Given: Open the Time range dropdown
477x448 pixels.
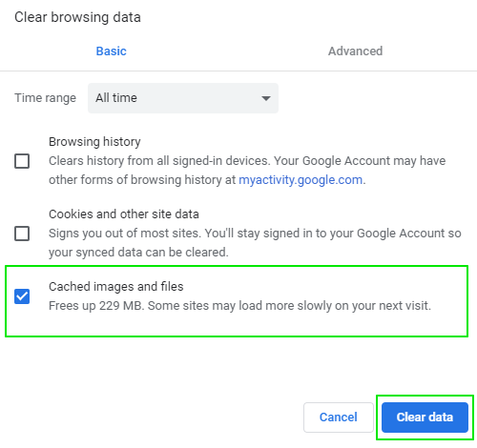Looking at the screenshot, I should [183, 98].
